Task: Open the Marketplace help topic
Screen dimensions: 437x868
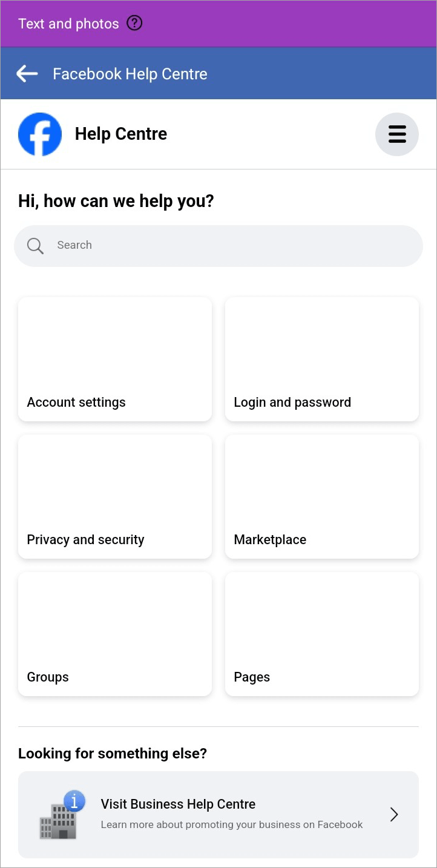Action: pos(322,496)
